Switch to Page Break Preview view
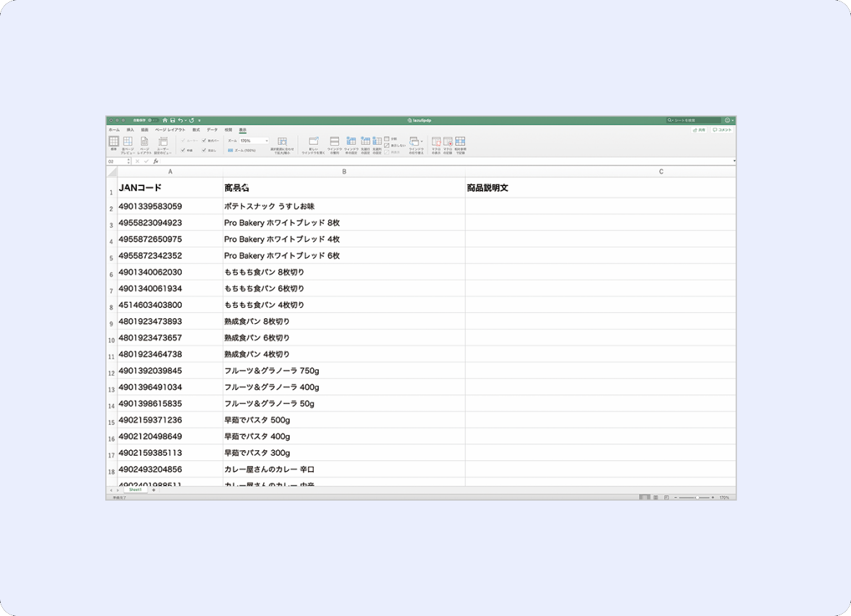The height and width of the screenshot is (616, 851). pos(128,142)
